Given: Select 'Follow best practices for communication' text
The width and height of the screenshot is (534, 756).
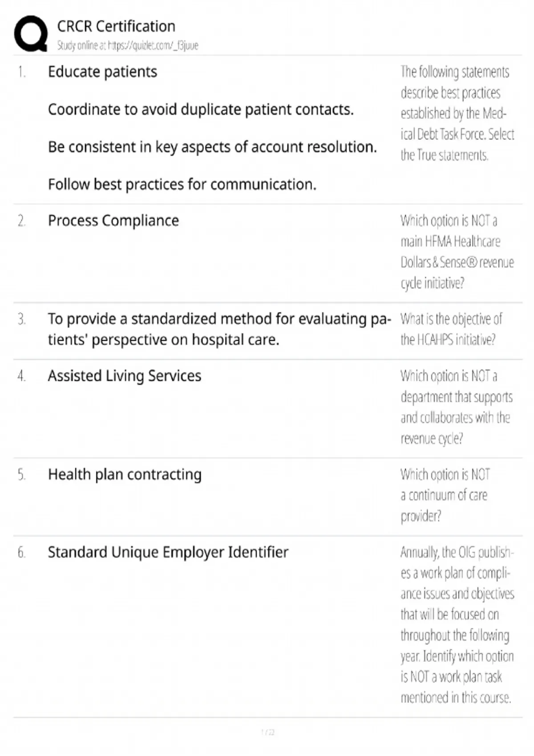Looking at the screenshot, I should (182, 184).
